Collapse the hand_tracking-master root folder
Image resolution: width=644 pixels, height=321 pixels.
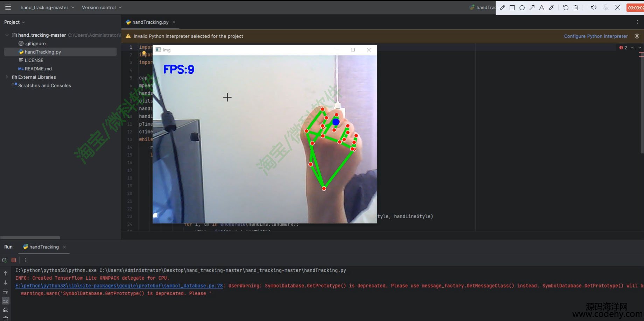7,35
